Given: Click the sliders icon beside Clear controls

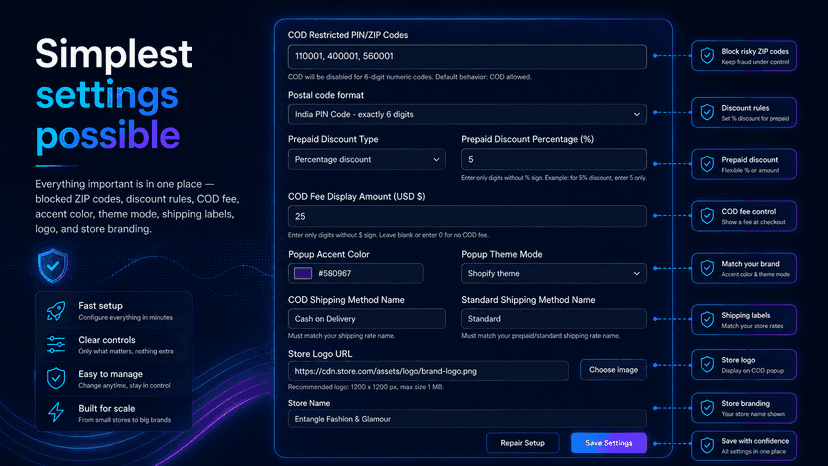Looking at the screenshot, I should (56, 344).
